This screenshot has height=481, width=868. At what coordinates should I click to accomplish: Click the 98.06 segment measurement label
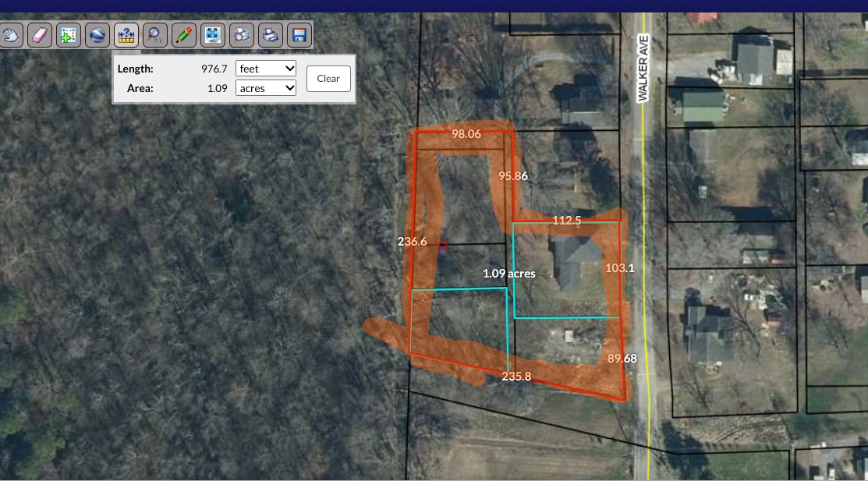click(466, 134)
